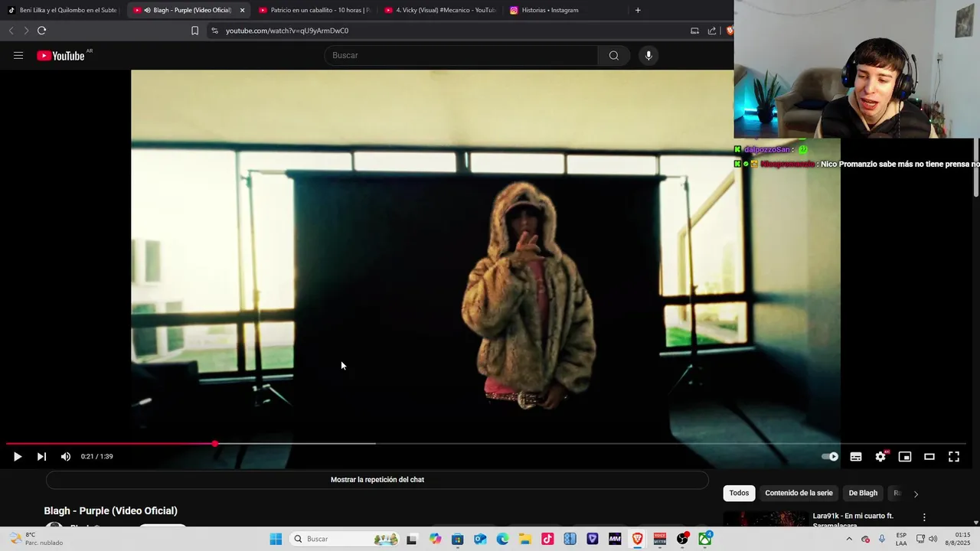Expand more filter chips with arrow

click(x=916, y=494)
